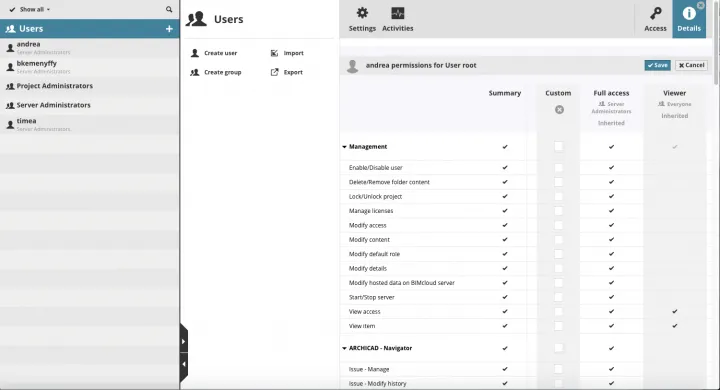
Task: Click the Viewer column header
Action: click(x=674, y=93)
